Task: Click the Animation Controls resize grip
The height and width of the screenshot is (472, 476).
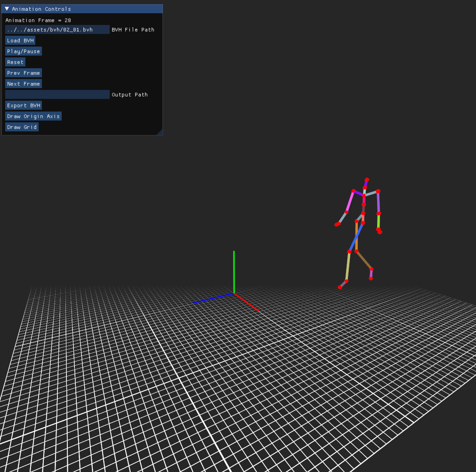Action: coord(160,132)
